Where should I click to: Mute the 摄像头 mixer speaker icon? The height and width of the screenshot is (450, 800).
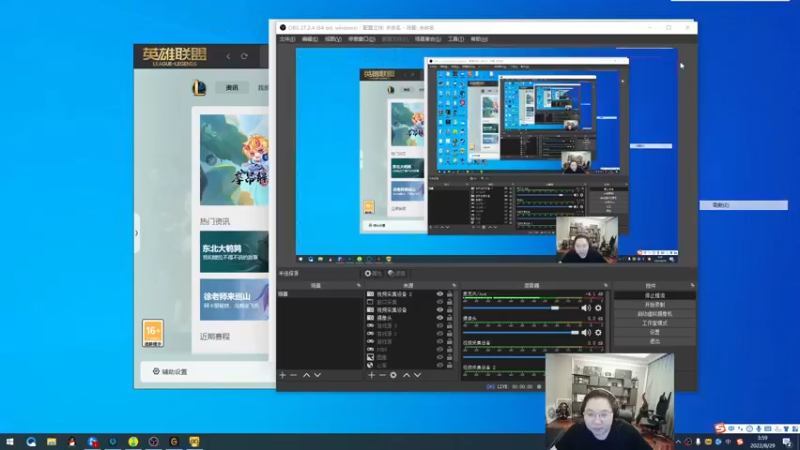(586, 332)
